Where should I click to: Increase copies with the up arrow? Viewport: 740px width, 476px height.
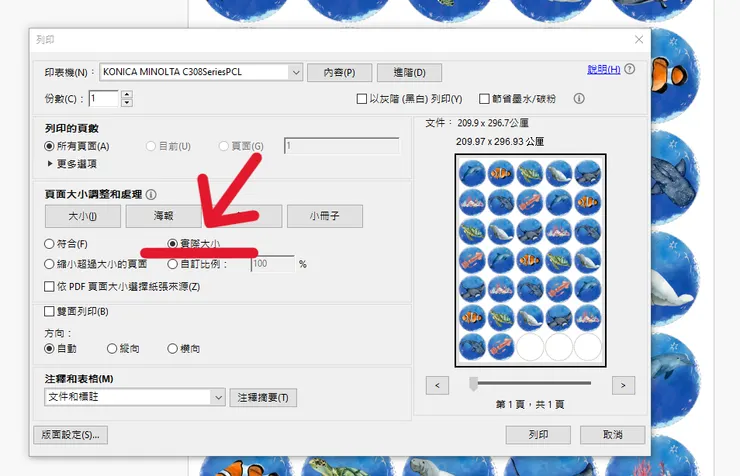click(126, 94)
